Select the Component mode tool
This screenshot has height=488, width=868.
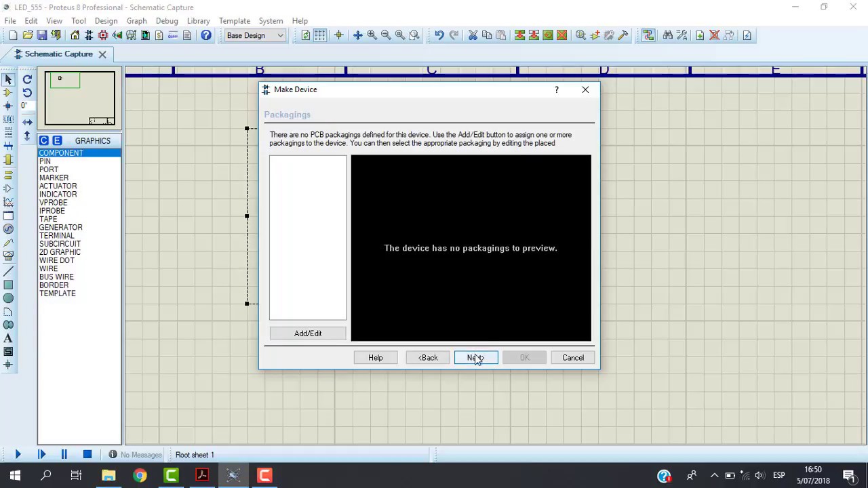point(8,93)
